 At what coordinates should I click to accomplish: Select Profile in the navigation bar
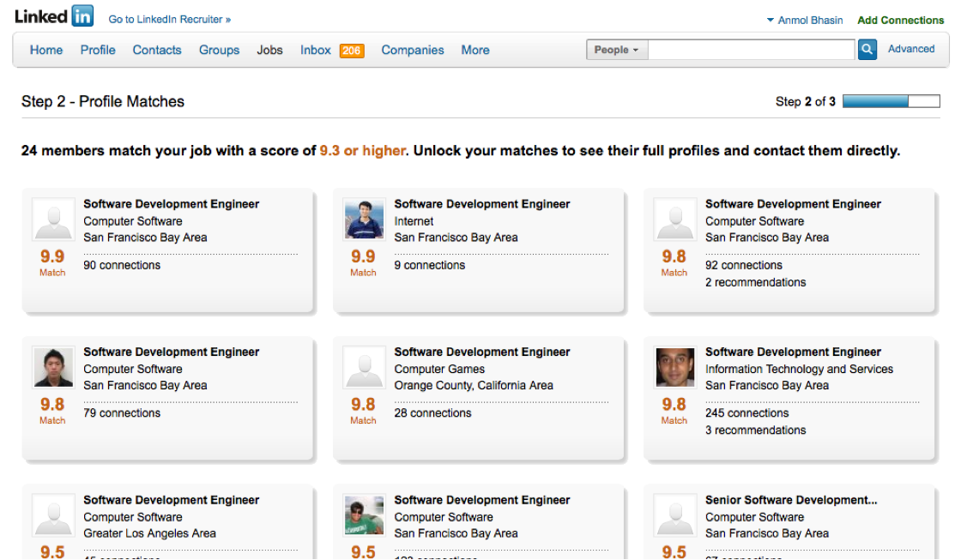coord(98,50)
